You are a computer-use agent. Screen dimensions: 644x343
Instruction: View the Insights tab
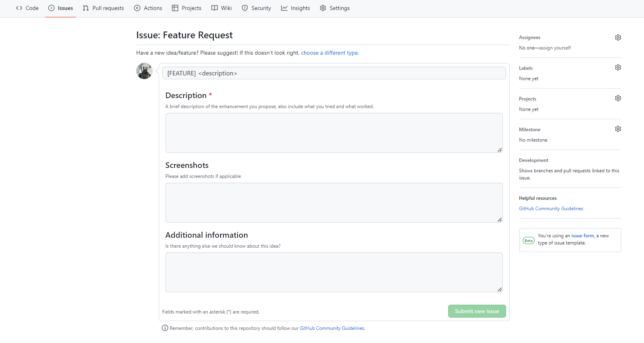(x=295, y=8)
